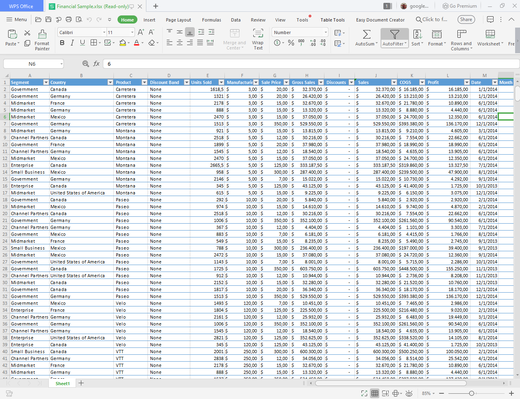
Task: Click the Name Box showing N6
Action: pos(33,64)
